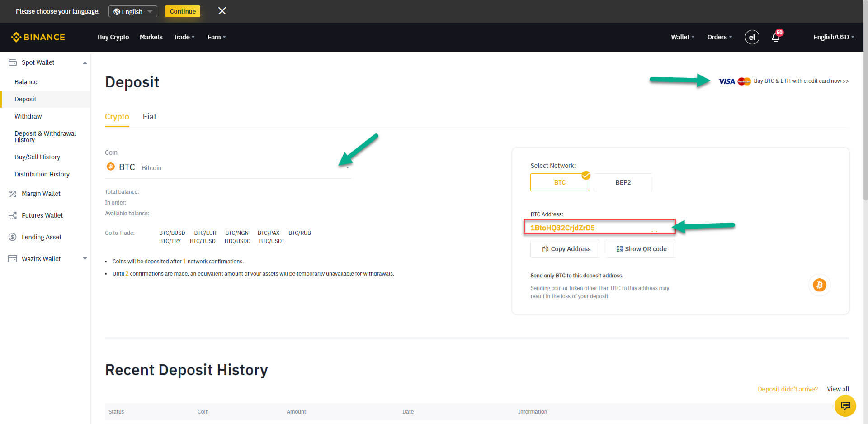This screenshot has width=868, height=424.
Task: Click the Status column header
Action: 116,412
